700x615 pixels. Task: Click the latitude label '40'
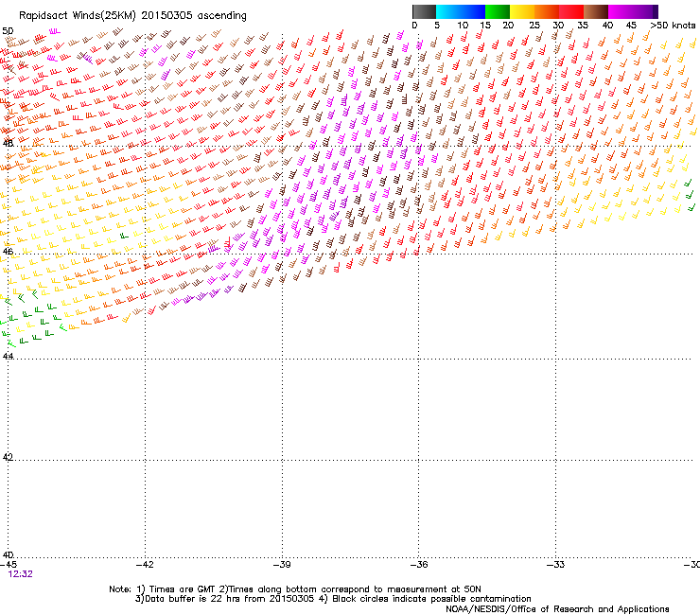pos(8,554)
